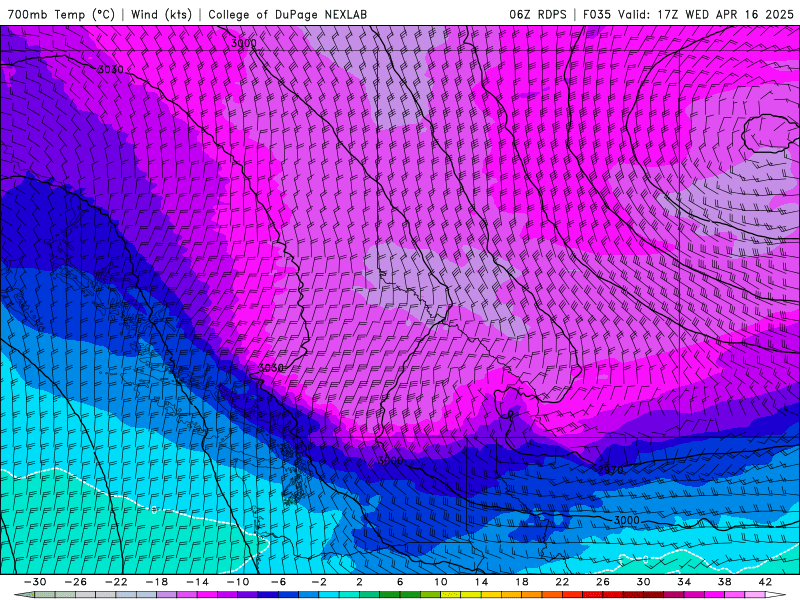
Task: Click the "18" color scale label
Action: [x=521, y=582]
